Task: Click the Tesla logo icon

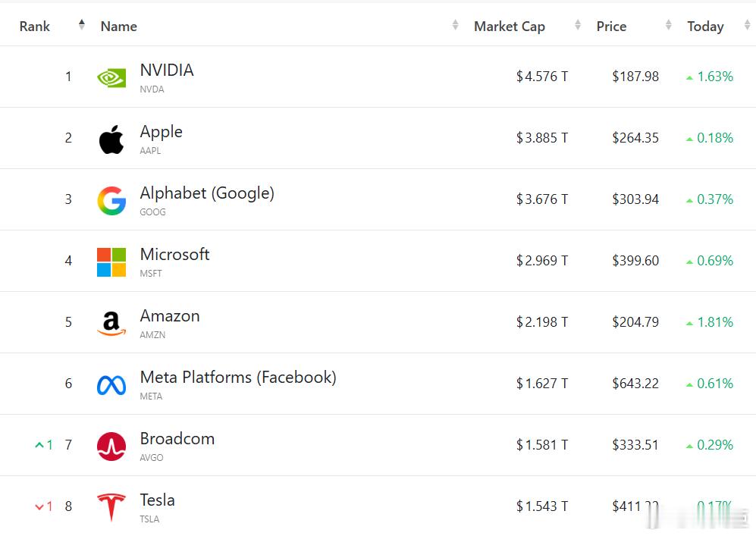Action: click(111, 506)
